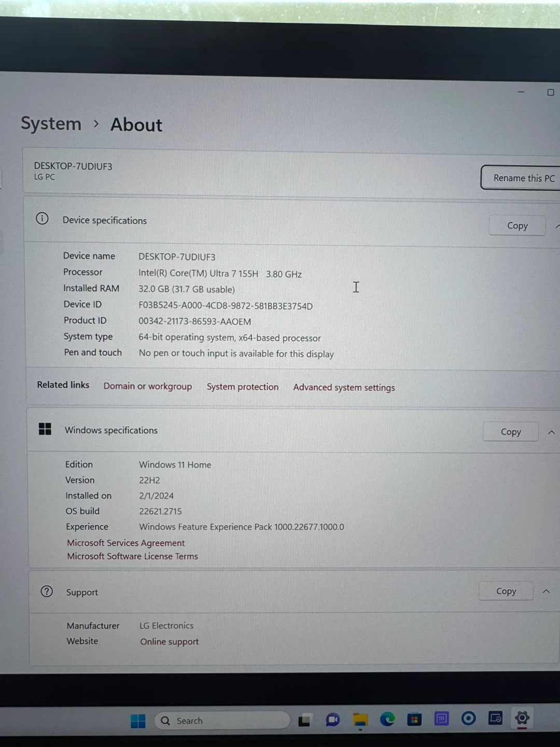The height and width of the screenshot is (747, 560).
Task: Click the Device specifications info icon
Action: [42, 218]
